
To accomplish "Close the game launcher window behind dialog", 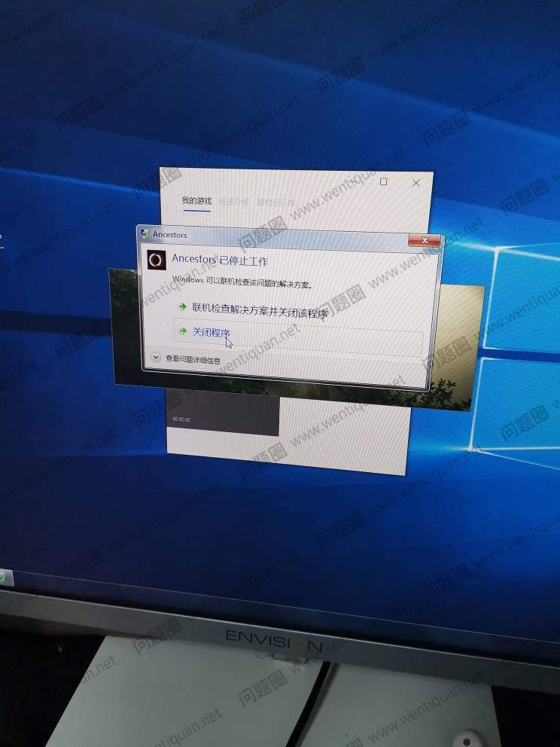I will pos(416,183).
